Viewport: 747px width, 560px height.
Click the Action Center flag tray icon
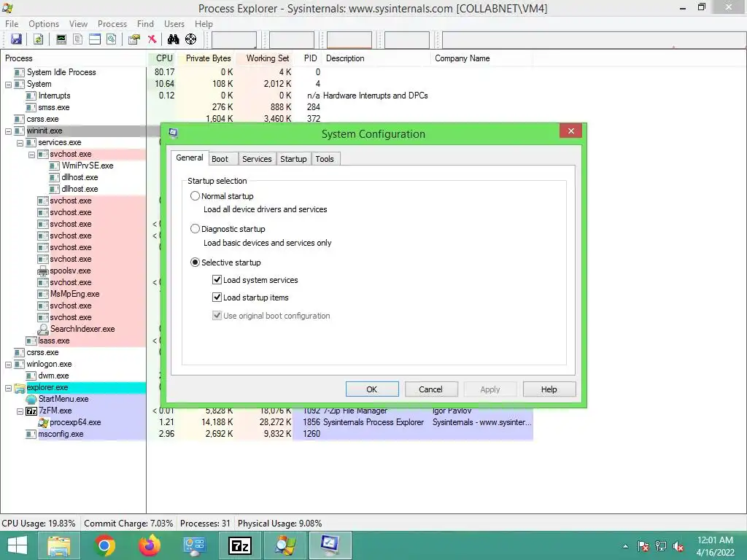pyautogui.click(x=643, y=546)
